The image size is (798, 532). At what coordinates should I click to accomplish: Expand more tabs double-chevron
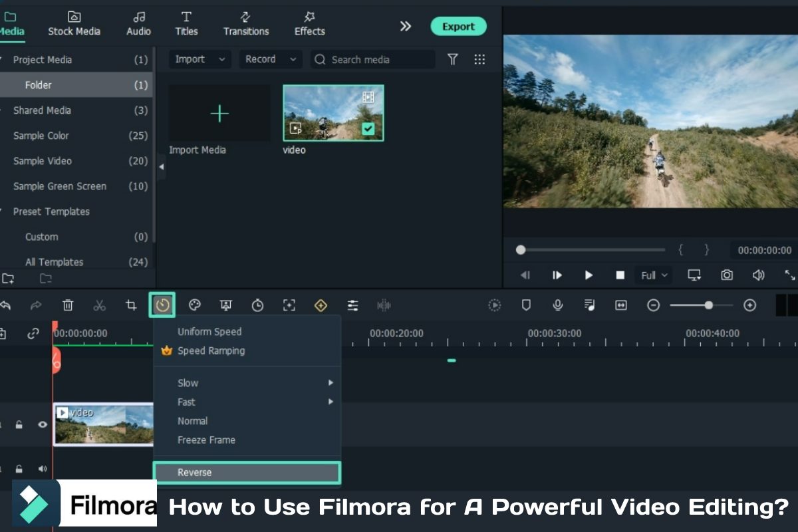click(x=405, y=26)
